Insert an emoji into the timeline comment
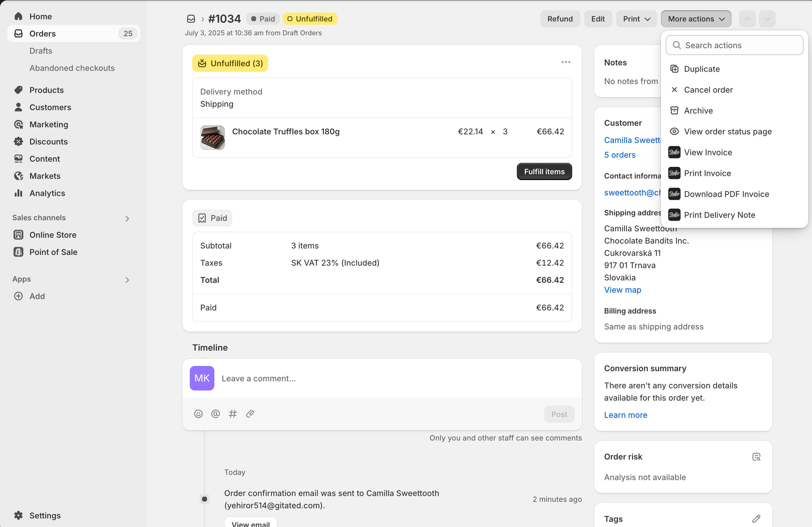The image size is (812, 527). pos(198,414)
